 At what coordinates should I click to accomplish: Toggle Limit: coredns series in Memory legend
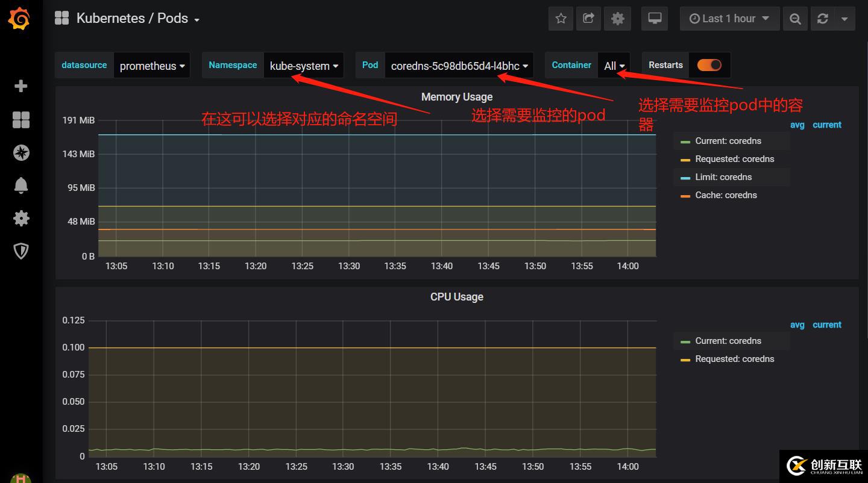point(723,177)
